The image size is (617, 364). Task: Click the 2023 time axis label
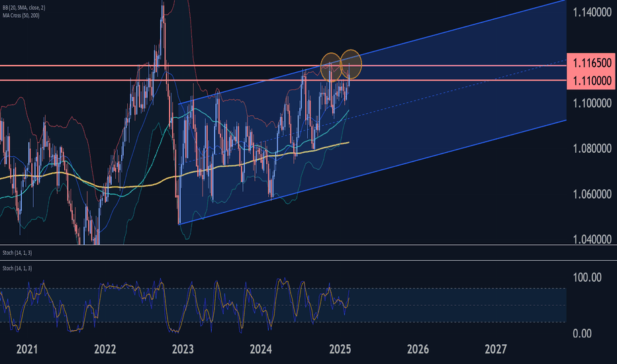(x=183, y=349)
